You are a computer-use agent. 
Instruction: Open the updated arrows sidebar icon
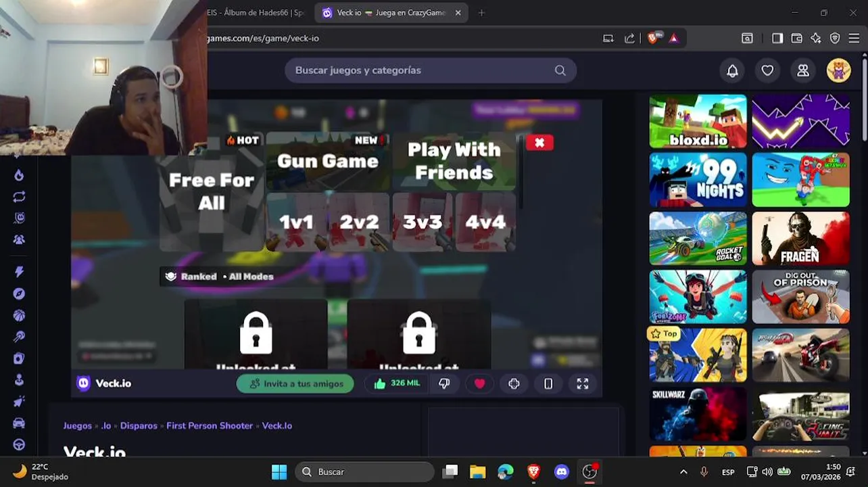[x=19, y=197]
